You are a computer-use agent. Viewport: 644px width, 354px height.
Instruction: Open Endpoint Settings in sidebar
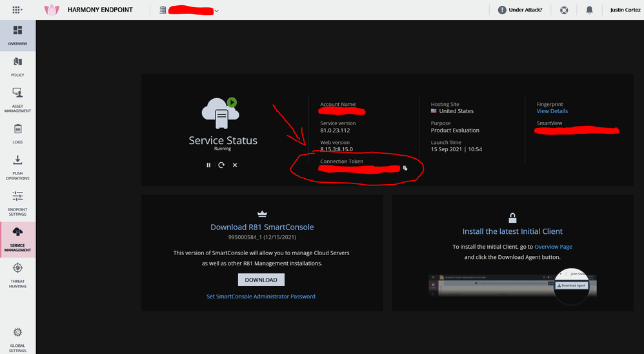[x=17, y=203]
